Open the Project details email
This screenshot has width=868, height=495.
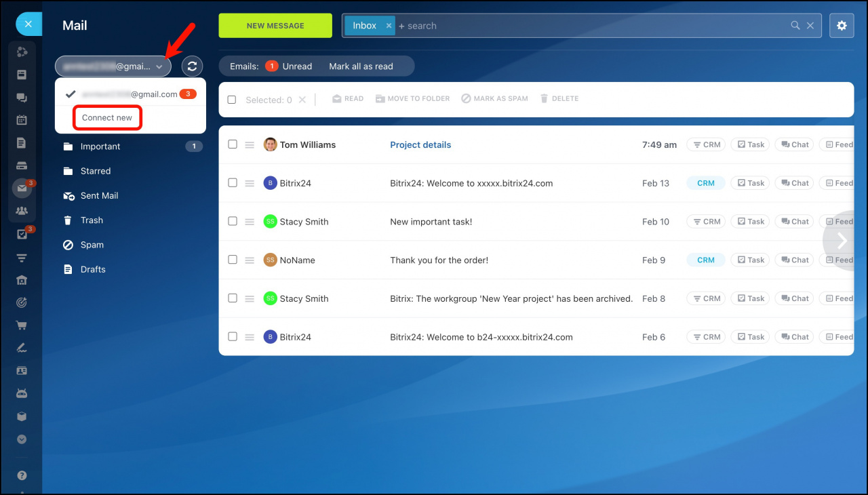tap(420, 145)
